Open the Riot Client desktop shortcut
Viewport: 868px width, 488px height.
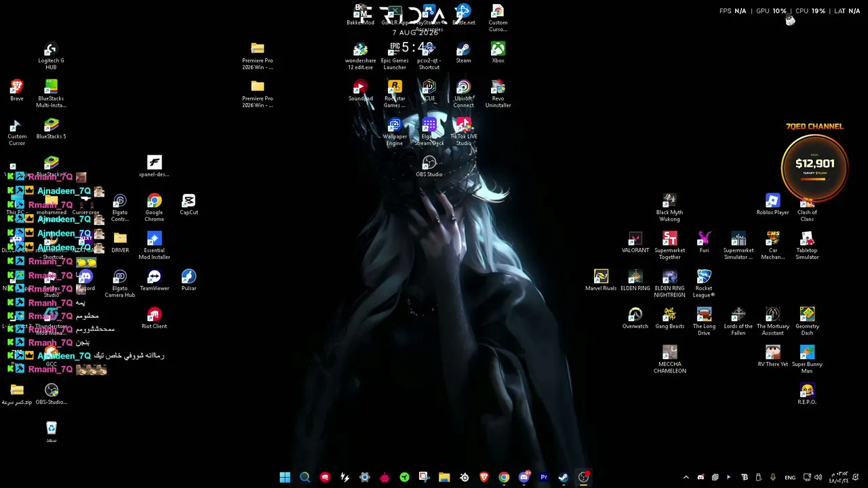point(154,319)
